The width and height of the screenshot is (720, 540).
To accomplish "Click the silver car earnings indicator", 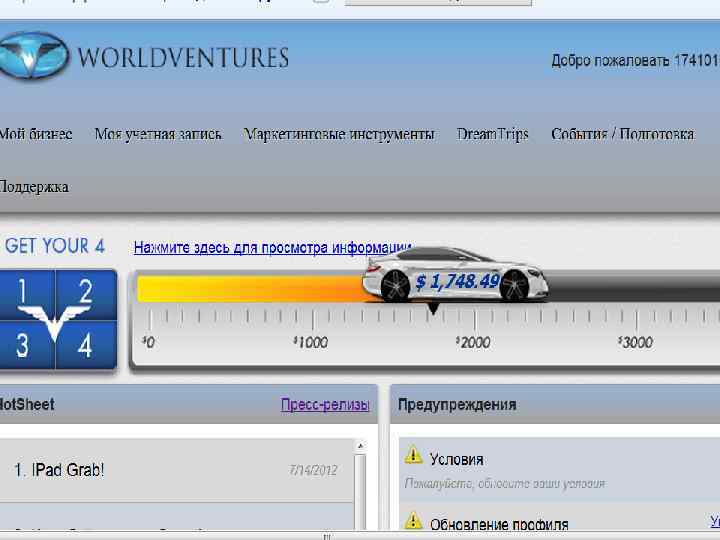I will [x=455, y=275].
